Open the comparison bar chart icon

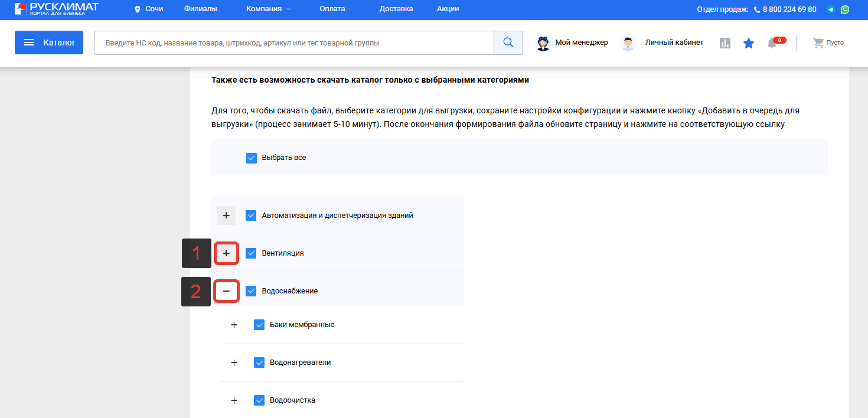[x=725, y=43]
